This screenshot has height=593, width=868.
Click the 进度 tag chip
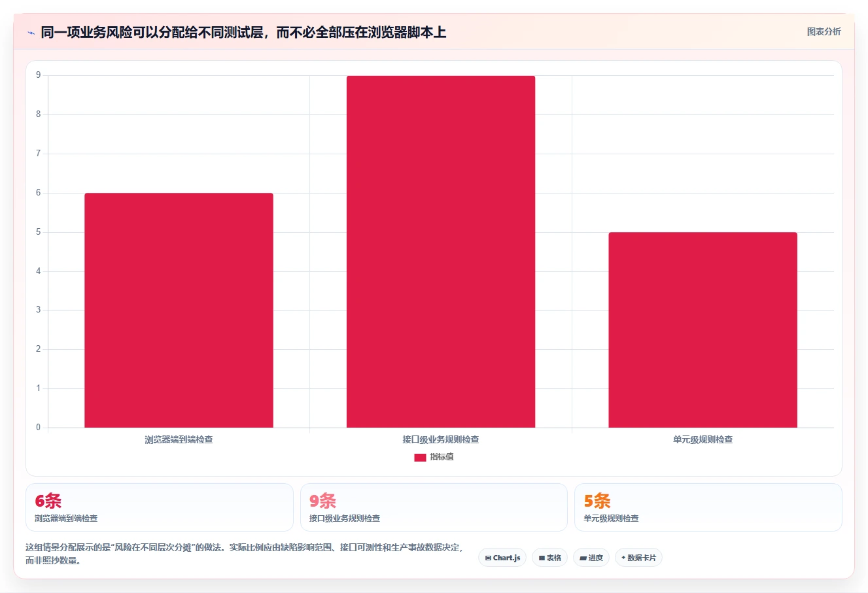(591, 558)
